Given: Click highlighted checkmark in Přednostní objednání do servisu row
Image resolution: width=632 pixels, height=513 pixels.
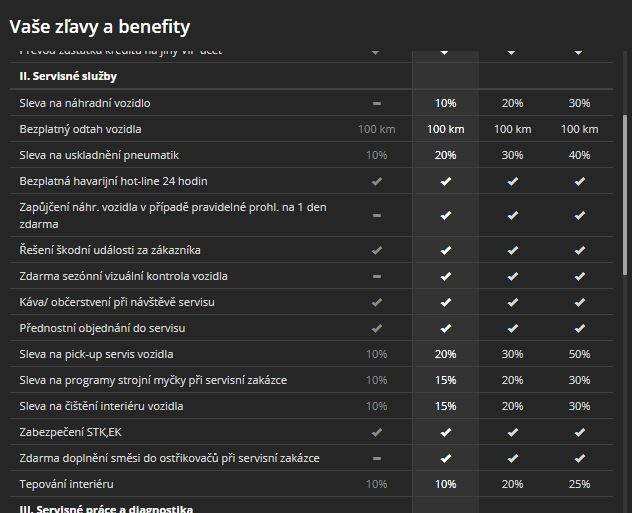Looking at the screenshot, I should (x=445, y=328).
